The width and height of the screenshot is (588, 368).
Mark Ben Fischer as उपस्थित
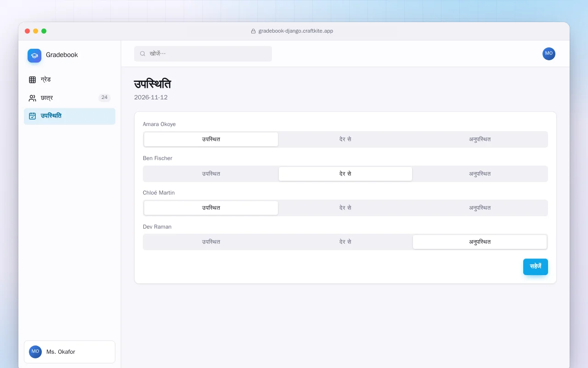coord(211,174)
